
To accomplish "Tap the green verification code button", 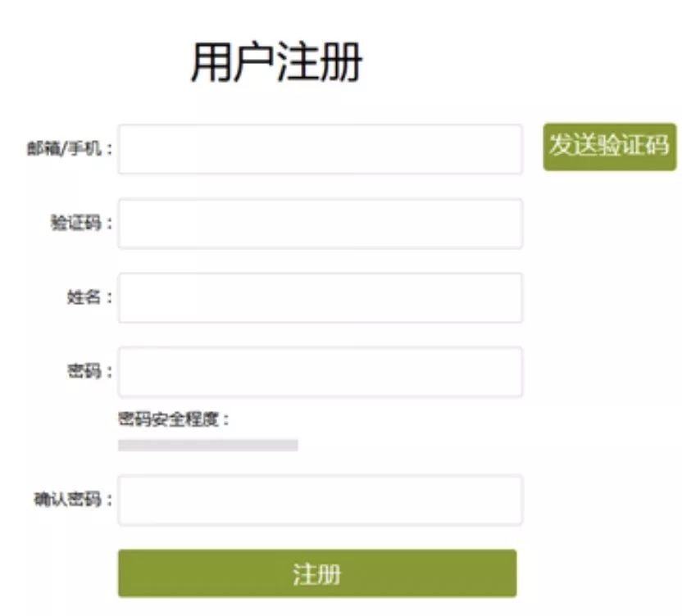I will coord(610,148).
